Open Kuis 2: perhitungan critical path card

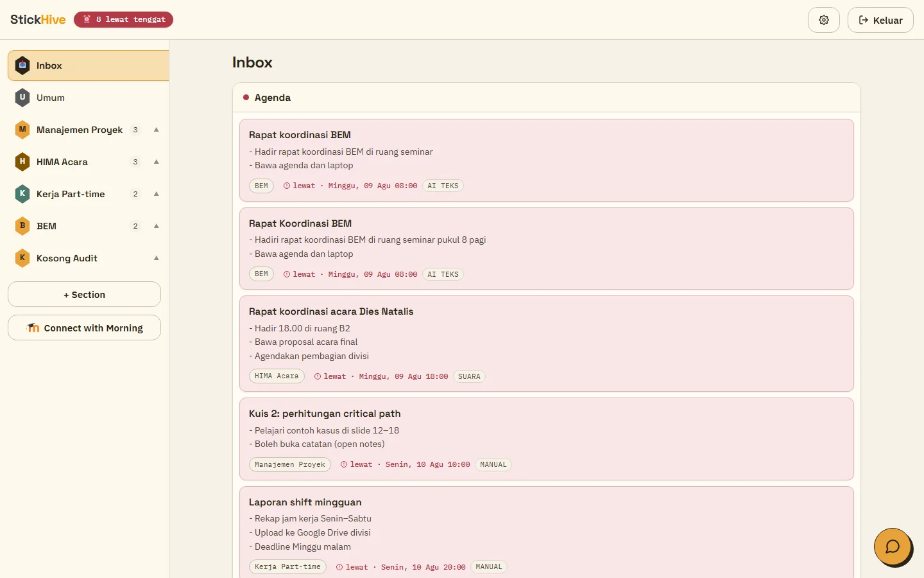point(547,439)
